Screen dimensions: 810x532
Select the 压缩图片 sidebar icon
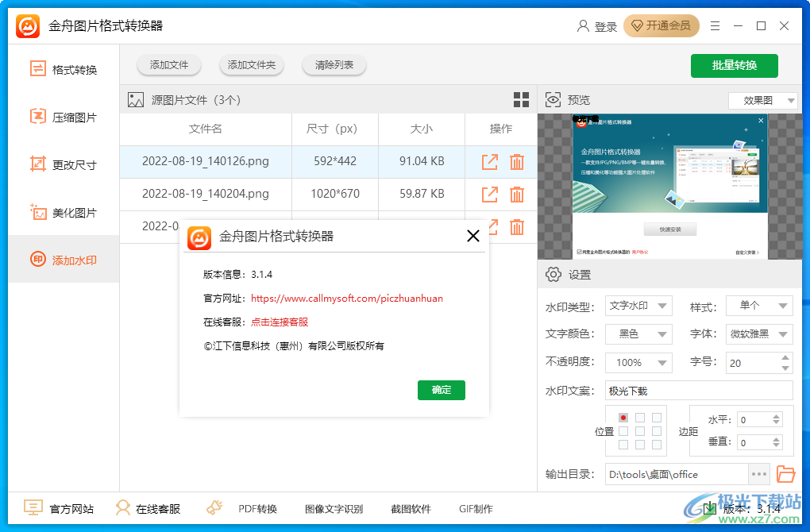click(37, 117)
